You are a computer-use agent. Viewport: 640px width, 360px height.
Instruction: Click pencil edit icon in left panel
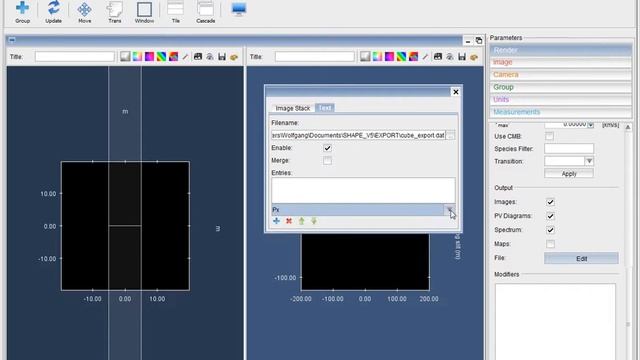point(185,57)
